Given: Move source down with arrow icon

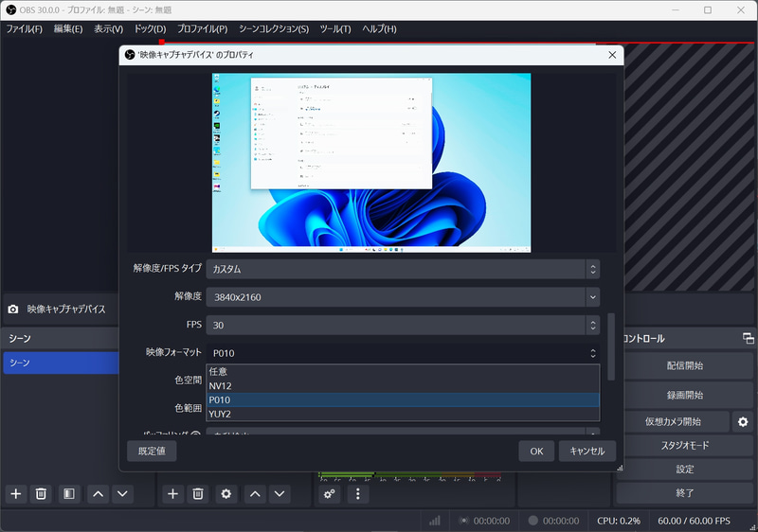Looking at the screenshot, I should coord(280,494).
